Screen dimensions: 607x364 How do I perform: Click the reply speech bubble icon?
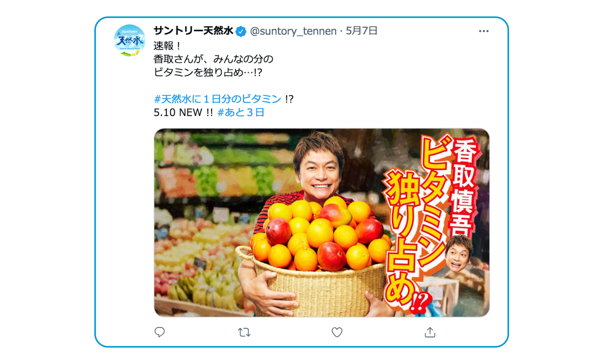click(x=160, y=332)
